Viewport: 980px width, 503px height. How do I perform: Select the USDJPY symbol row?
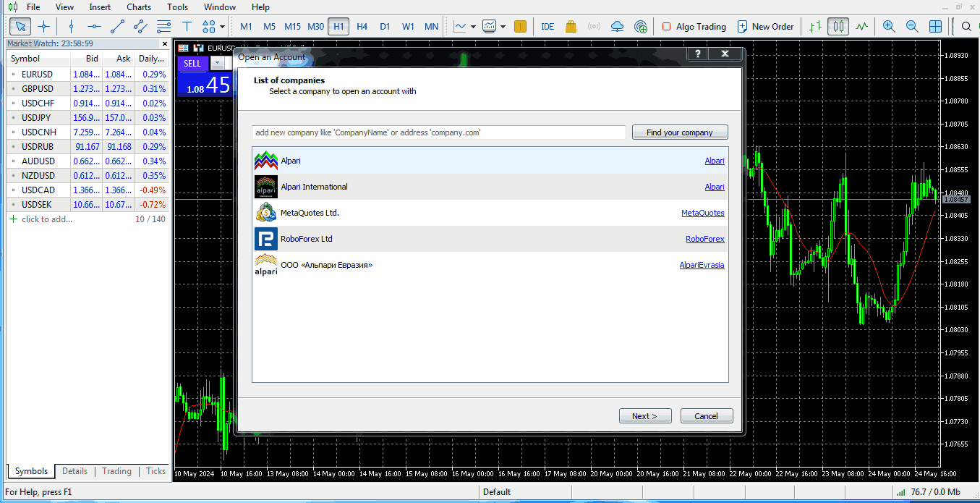pos(88,117)
